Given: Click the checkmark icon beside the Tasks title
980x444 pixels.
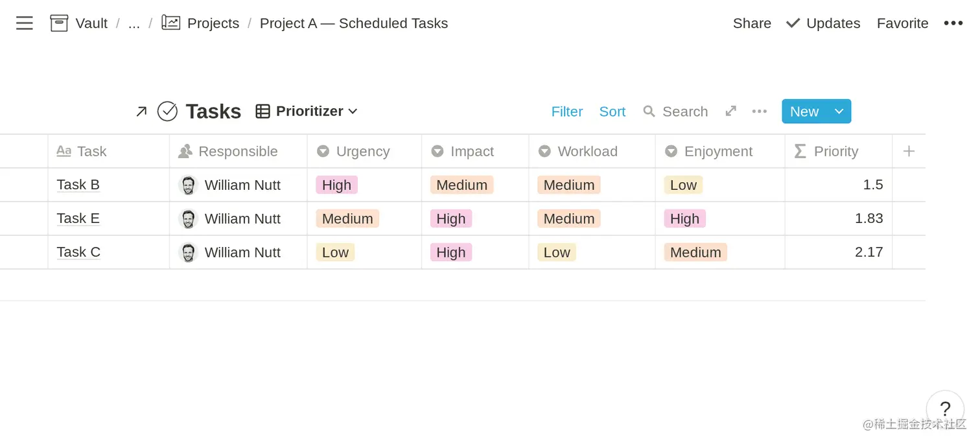Looking at the screenshot, I should point(167,111).
